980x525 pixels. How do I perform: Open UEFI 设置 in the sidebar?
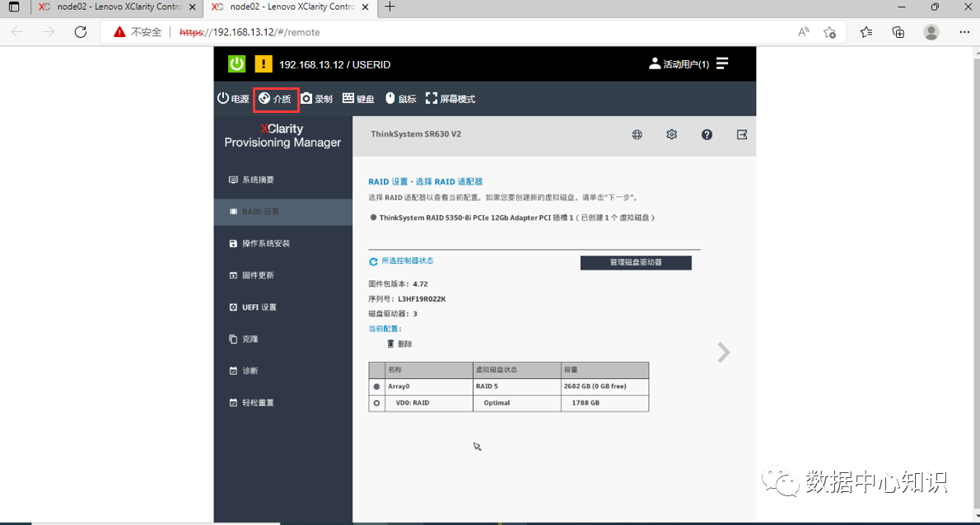pos(283,307)
